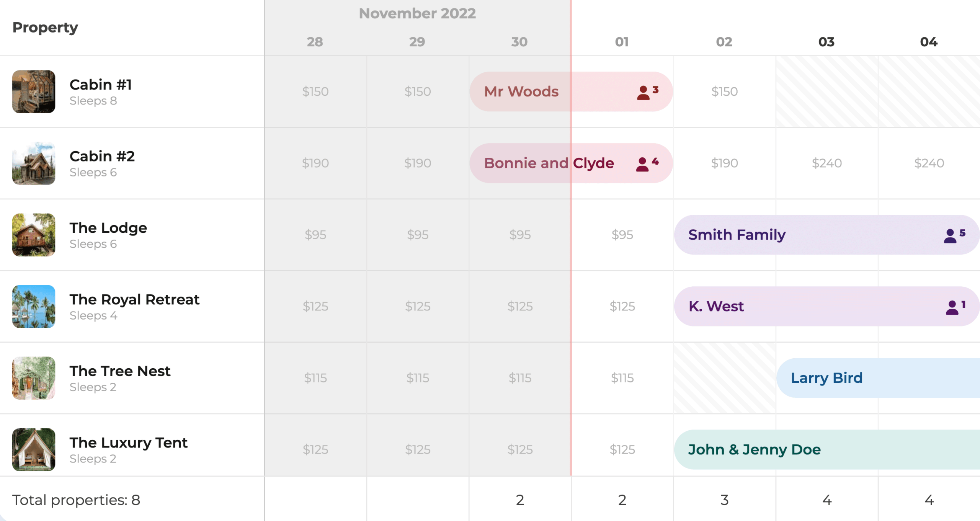Click the Smith Family guest count icon
This screenshot has height=521, width=980.
pyautogui.click(x=954, y=235)
